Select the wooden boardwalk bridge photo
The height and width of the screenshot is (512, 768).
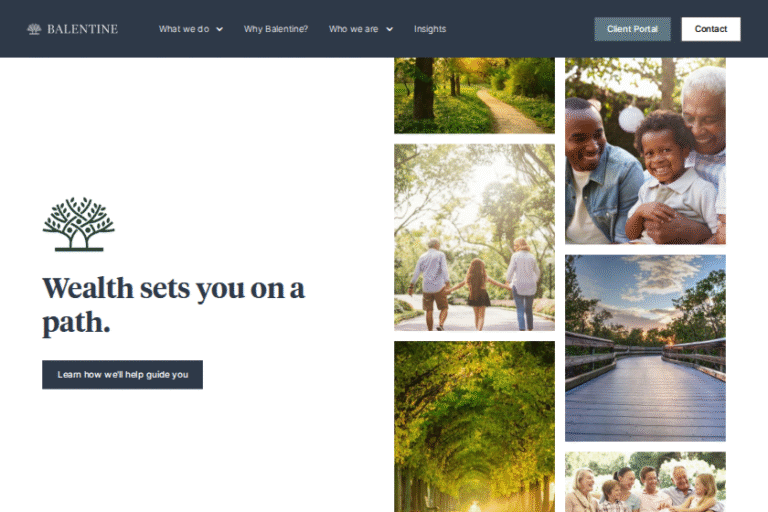pos(645,348)
